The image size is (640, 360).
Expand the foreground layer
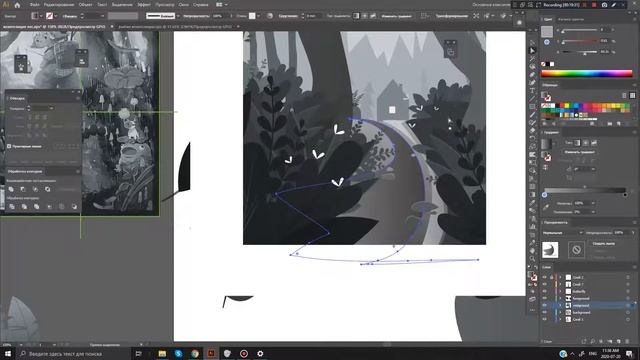[x=560, y=298]
